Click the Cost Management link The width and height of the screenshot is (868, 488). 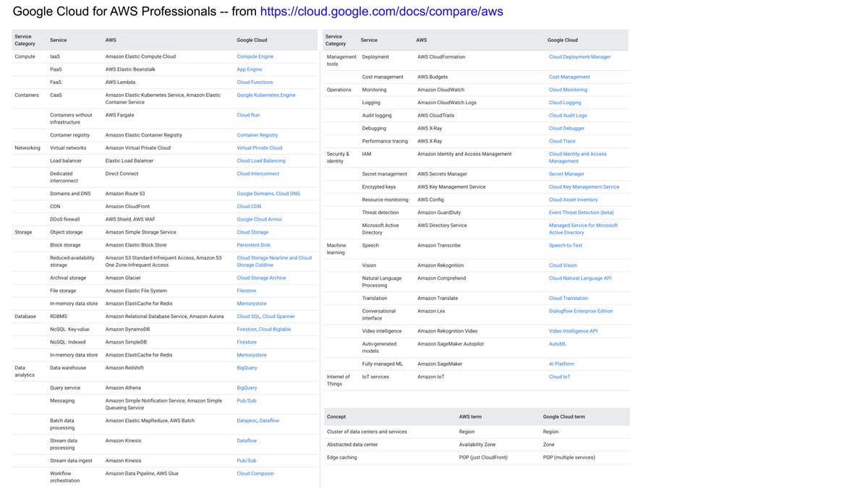coord(569,77)
